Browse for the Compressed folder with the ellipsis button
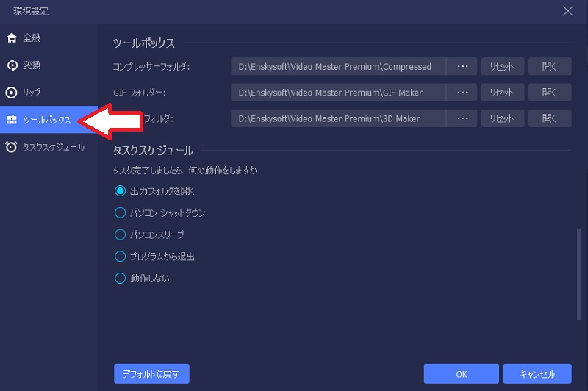 coord(462,66)
